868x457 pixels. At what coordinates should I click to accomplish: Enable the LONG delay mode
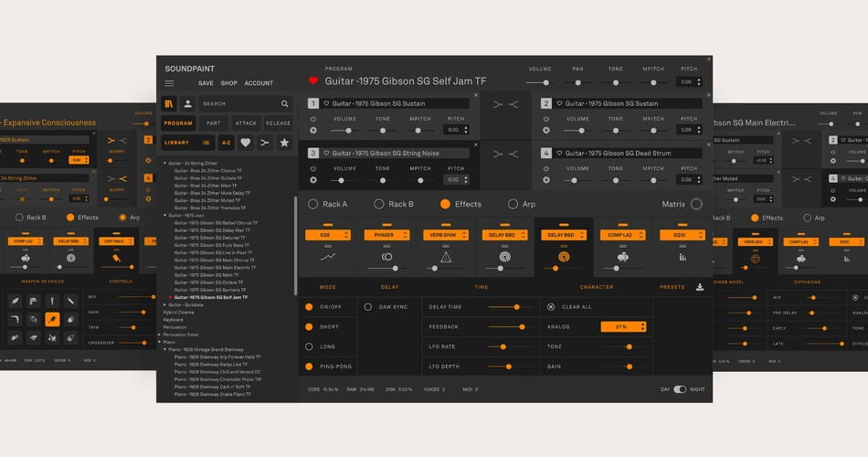pyautogui.click(x=309, y=346)
